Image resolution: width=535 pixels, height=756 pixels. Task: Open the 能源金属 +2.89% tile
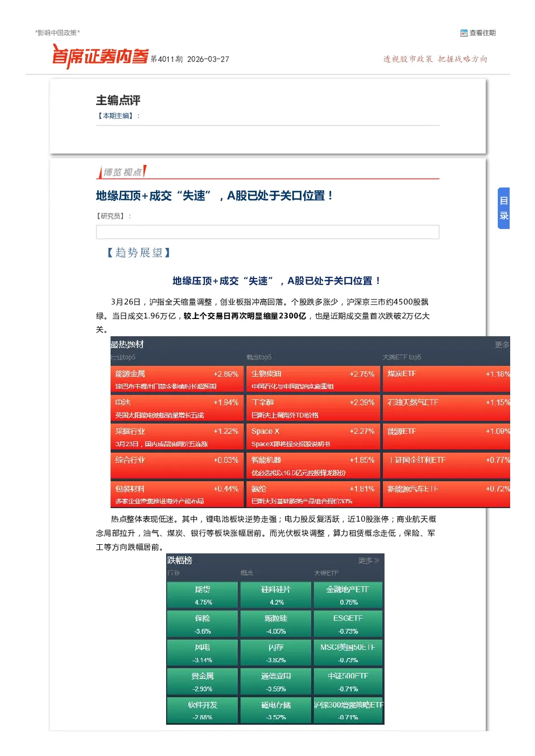coord(176,379)
